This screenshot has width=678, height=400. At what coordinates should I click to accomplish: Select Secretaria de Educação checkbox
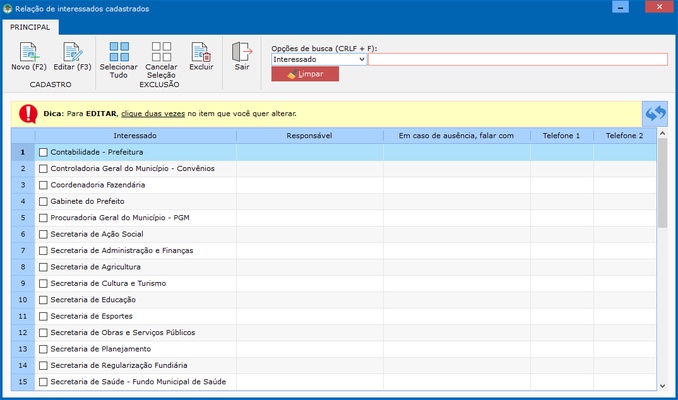43,300
